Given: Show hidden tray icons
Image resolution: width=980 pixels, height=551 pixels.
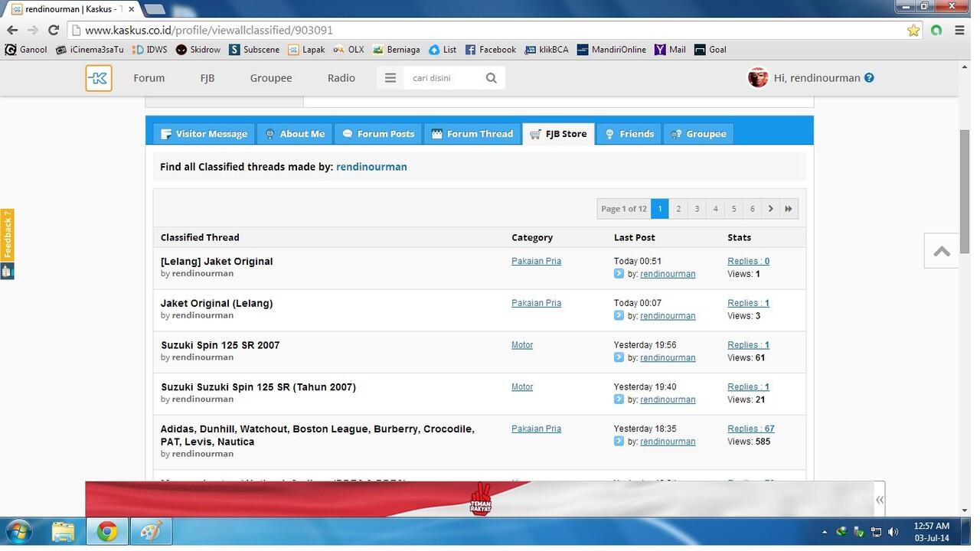Looking at the screenshot, I should (x=825, y=532).
